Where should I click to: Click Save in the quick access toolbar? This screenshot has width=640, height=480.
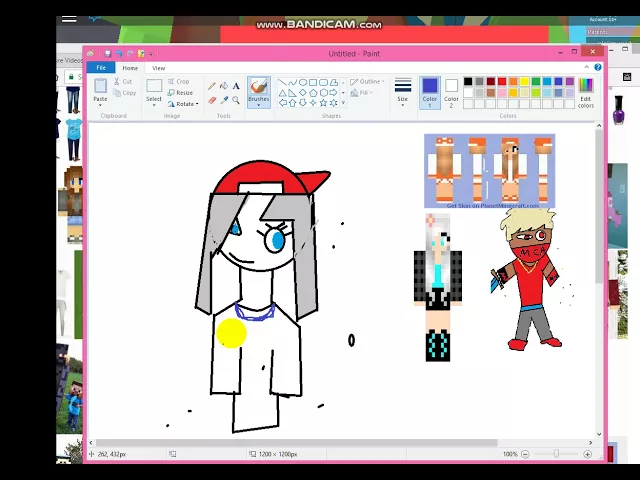click(108, 53)
